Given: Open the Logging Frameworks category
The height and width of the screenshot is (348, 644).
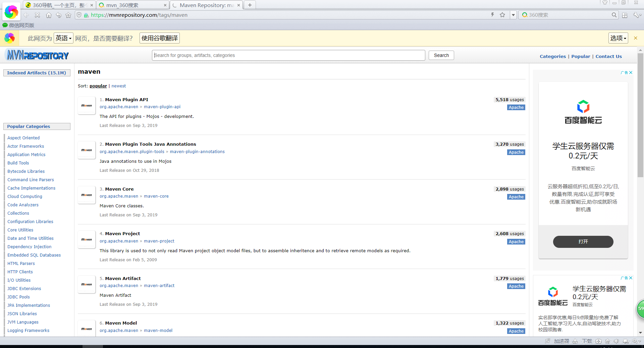Looking at the screenshot, I should 28,330.
